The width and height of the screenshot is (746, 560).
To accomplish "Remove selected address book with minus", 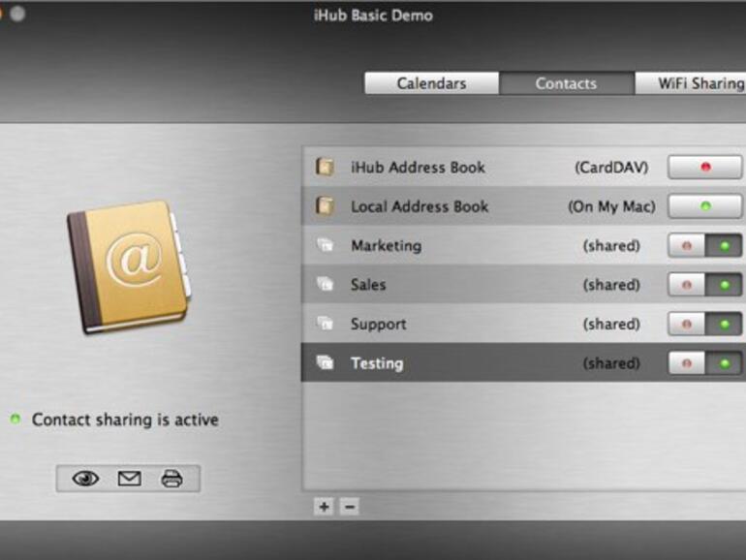I will pos(349,507).
